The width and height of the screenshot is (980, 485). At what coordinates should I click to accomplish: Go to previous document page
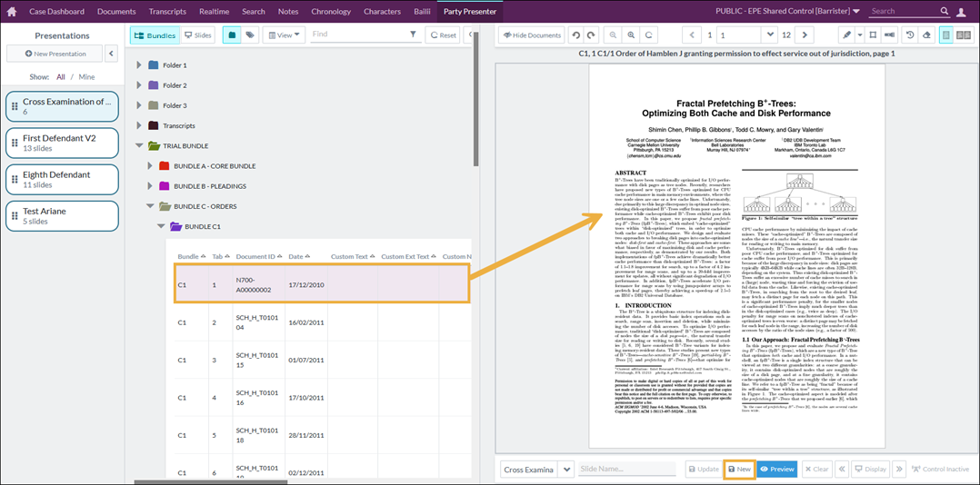[692, 35]
